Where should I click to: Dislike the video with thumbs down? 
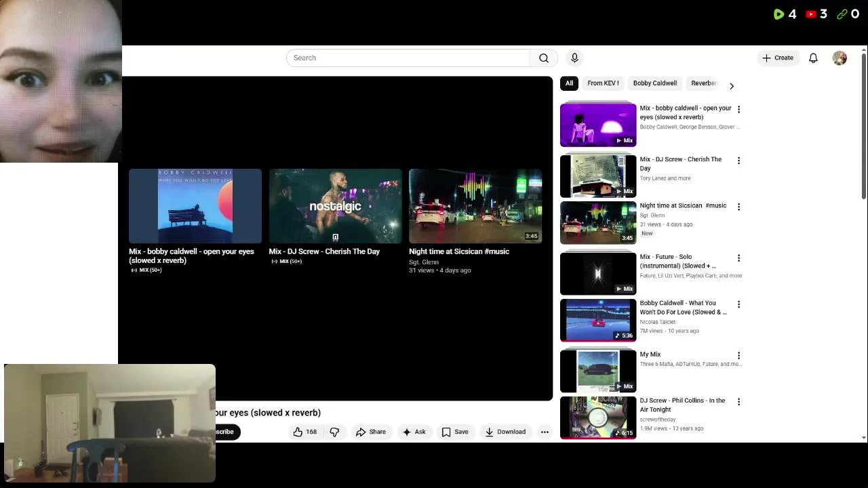click(335, 432)
